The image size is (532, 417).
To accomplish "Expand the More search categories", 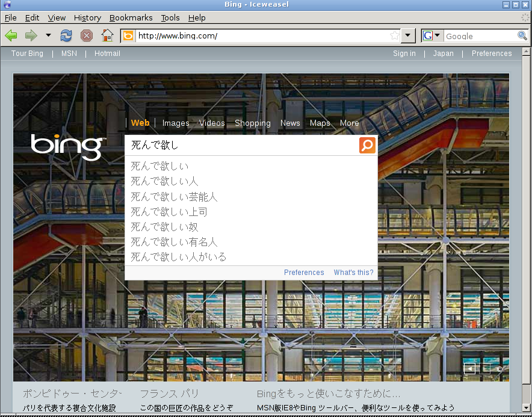I will coord(350,123).
